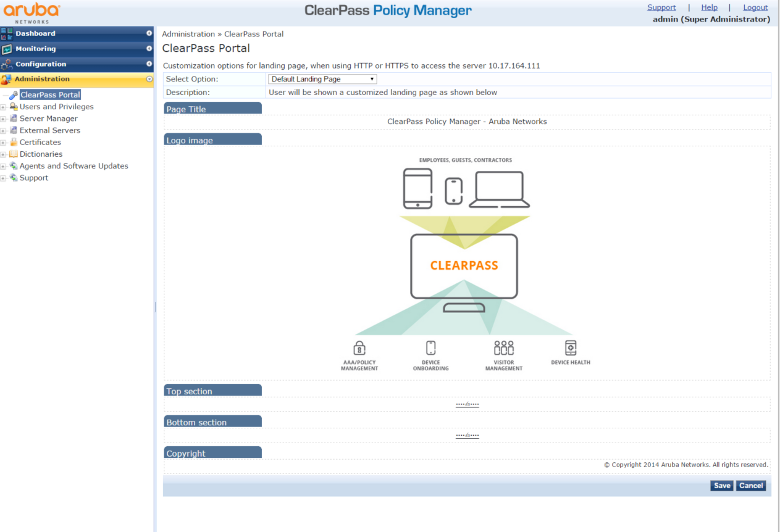
Task: Click the Visitor Management people icon
Action: 504,347
